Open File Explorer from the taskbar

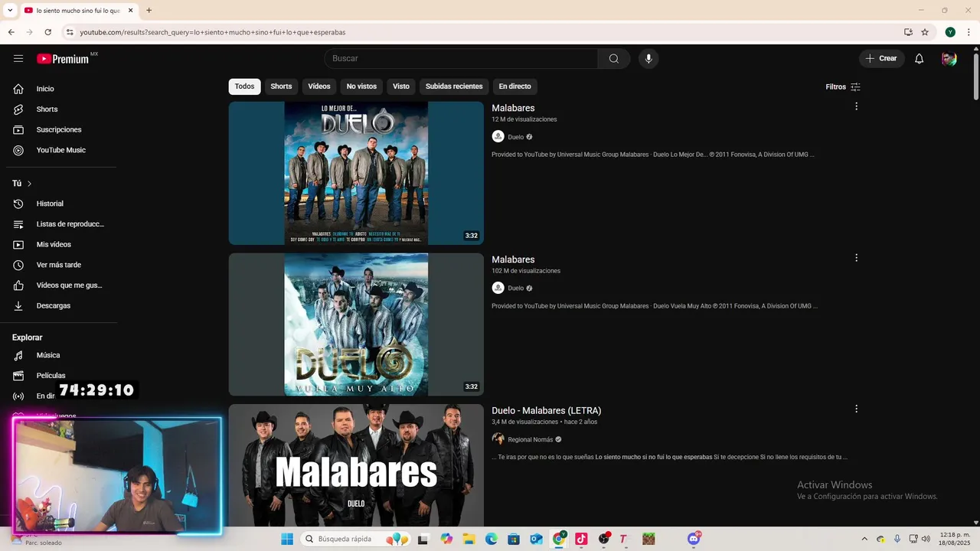[469, 539]
